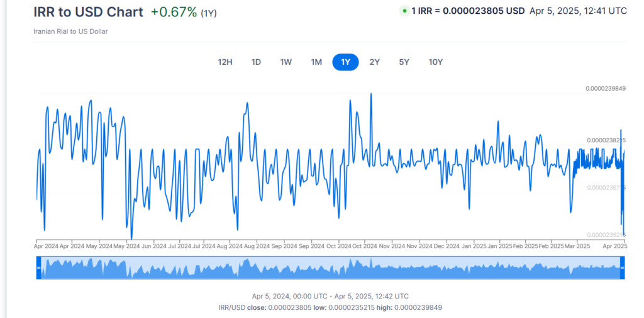Open the 10Y chart range
The height and width of the screenshot is (318, 644).
pyautogui.click(x=435, y=62)
